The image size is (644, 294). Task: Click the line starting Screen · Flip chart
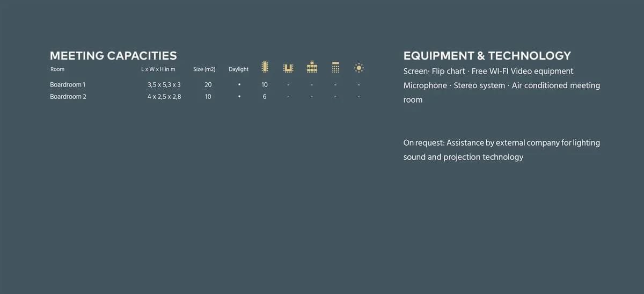tap(488, 71)
